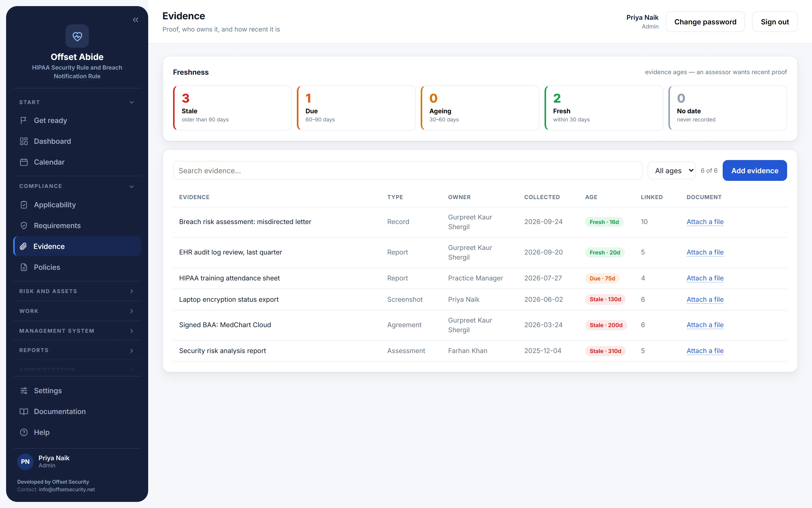The image size is (812, 508).
Task: Click the "Signed BAA: MedChart Cloud" row name
Action: (225, 325)
